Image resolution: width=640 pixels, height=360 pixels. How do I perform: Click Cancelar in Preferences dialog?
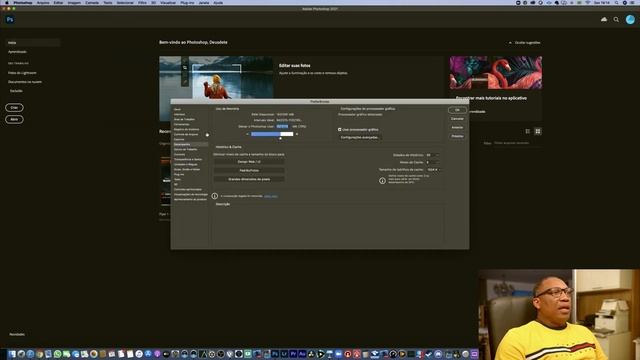tap(457, 119)
